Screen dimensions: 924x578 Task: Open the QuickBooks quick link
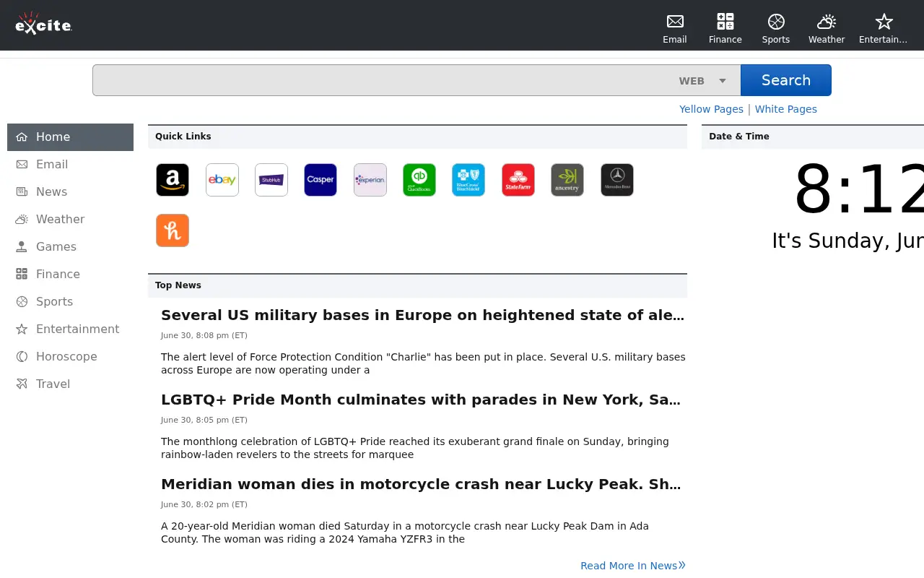(x=419, y=180)
